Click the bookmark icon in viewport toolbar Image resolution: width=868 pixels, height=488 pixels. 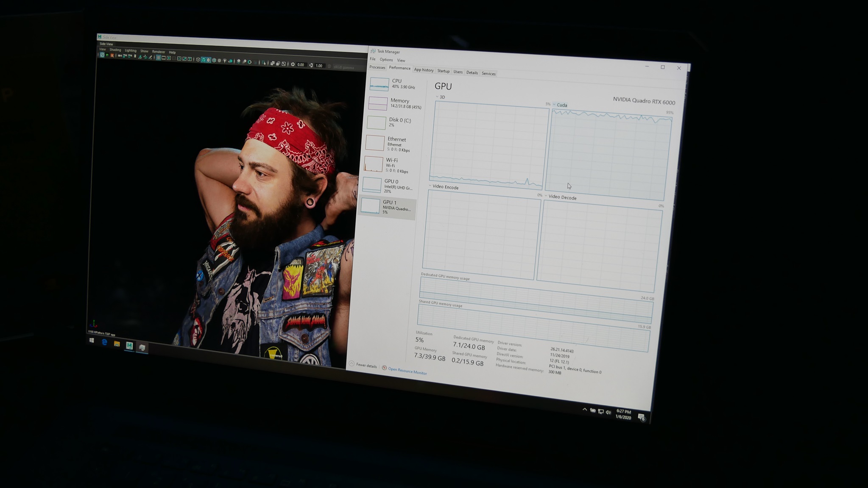click(135, 56)
